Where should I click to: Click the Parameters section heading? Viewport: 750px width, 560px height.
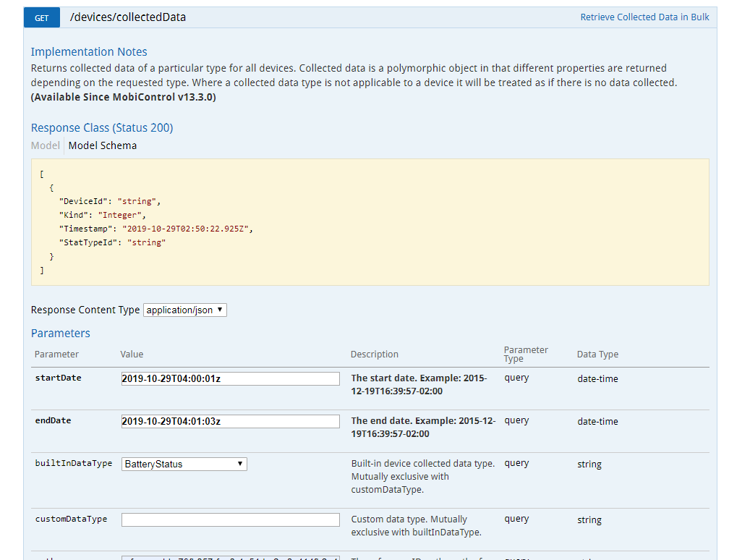tap(61, 334)
